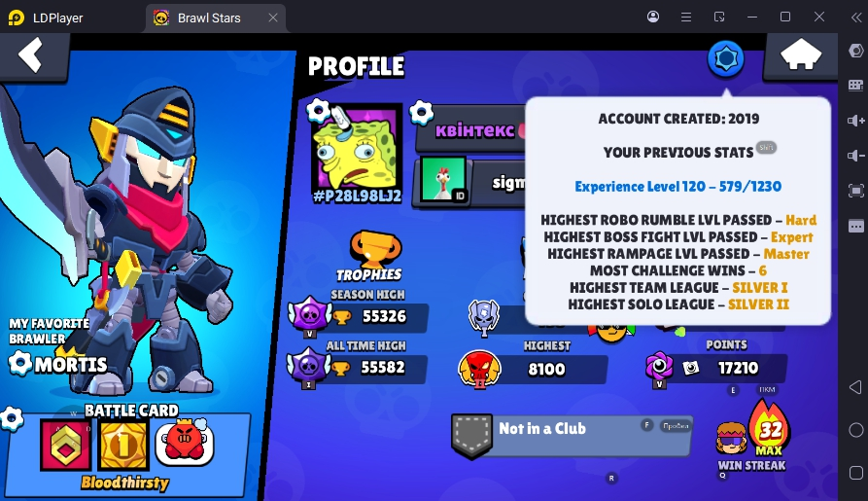Screen dimensions: 868x501
Task: Collapse the LDPlayer sidebar with double chevron
Action: coord(855,18)
